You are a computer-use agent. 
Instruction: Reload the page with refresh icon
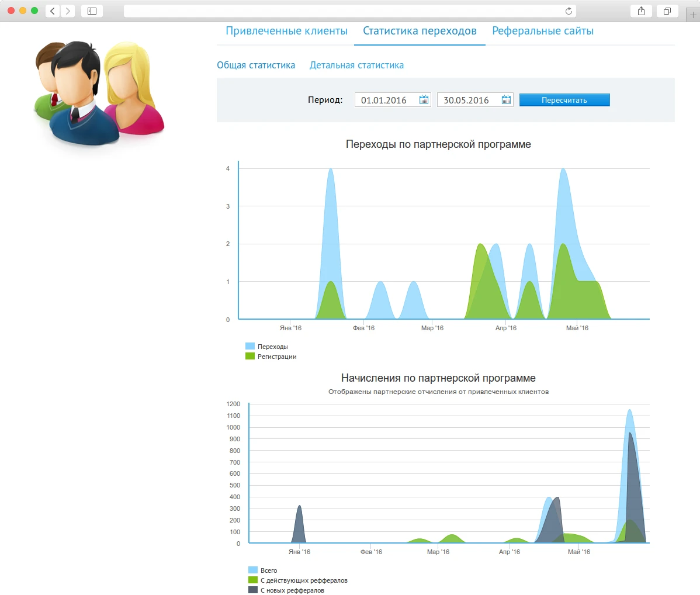coord(569,11)
